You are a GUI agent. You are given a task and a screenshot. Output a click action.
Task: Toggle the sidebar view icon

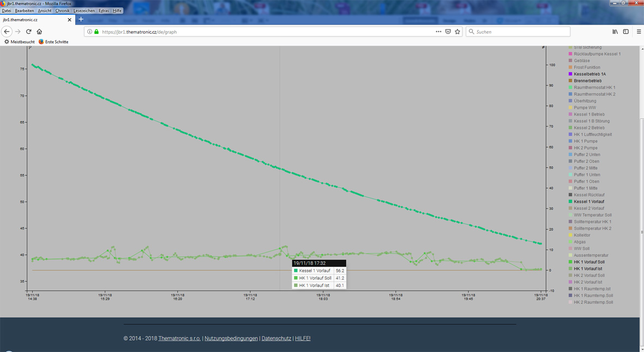(626, 32)
